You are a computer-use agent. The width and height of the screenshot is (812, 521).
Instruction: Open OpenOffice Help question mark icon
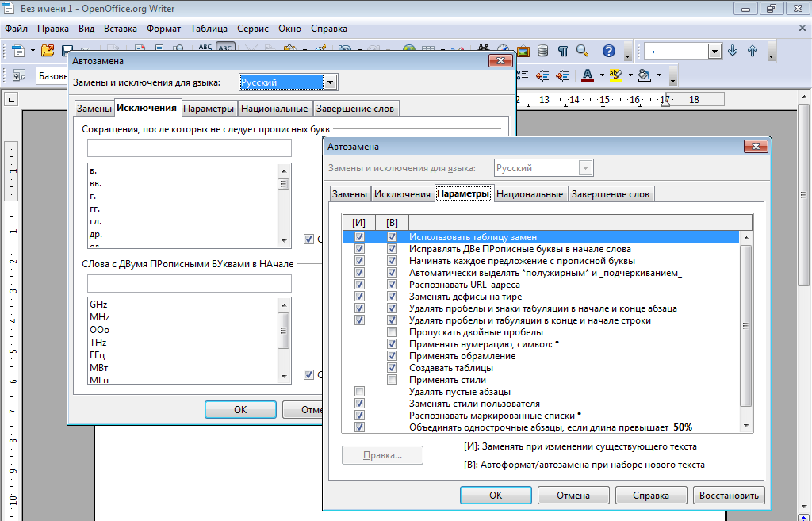(609, 51)
